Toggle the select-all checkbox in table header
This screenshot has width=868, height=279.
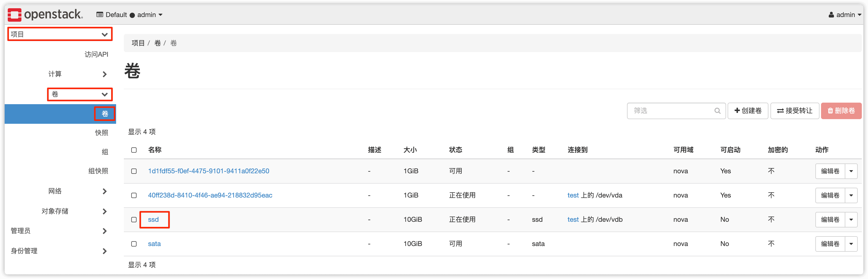pos(134,150)
